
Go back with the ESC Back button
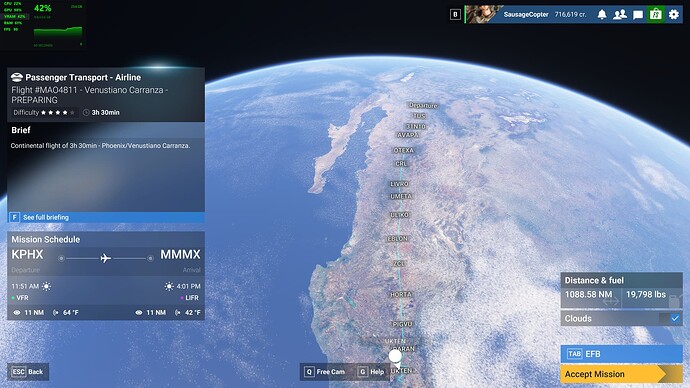[28, 372]
